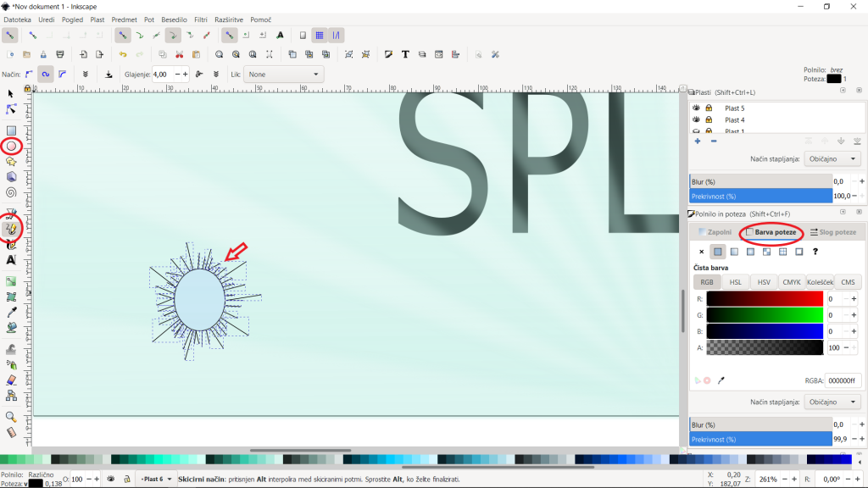Viewport: 868px width, 488px height.
Task: Select the Ellipse tool
Action: pyautogui.click(x=10, y=146)
